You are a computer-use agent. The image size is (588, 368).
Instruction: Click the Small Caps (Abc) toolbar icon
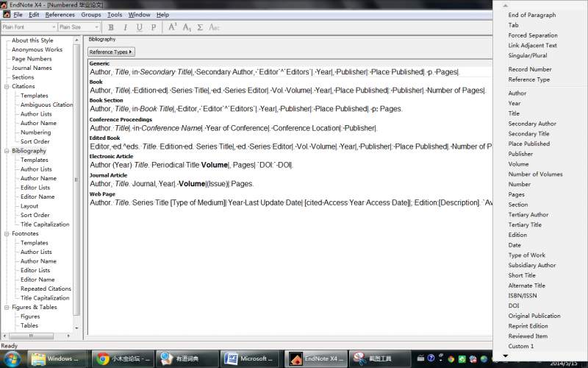215,27
